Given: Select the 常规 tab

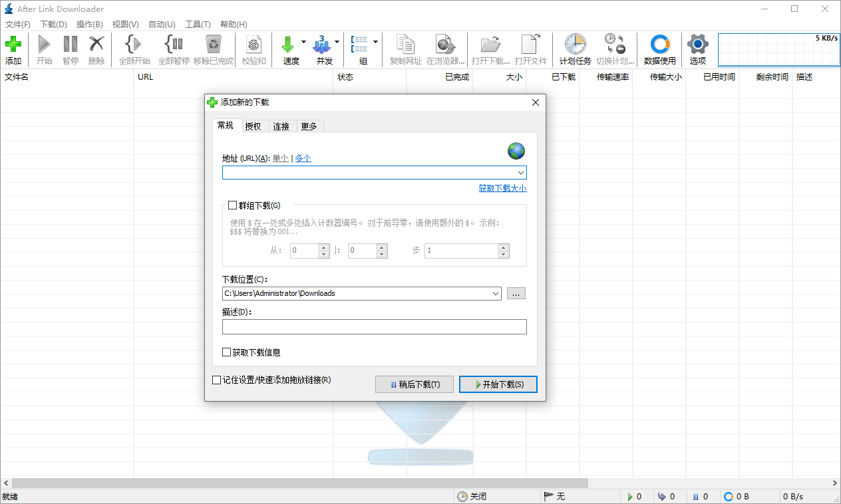Looking at the screenshot, I should coord(226,126).
